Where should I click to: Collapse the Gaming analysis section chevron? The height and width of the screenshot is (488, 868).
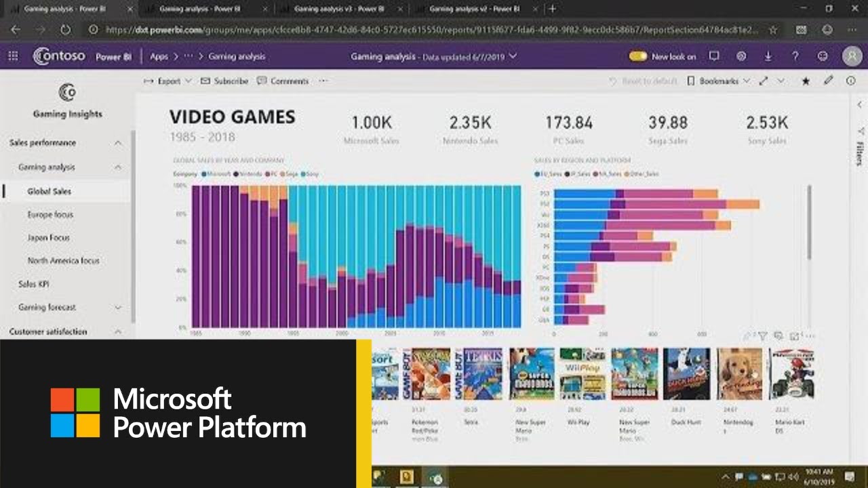(118, 167)
